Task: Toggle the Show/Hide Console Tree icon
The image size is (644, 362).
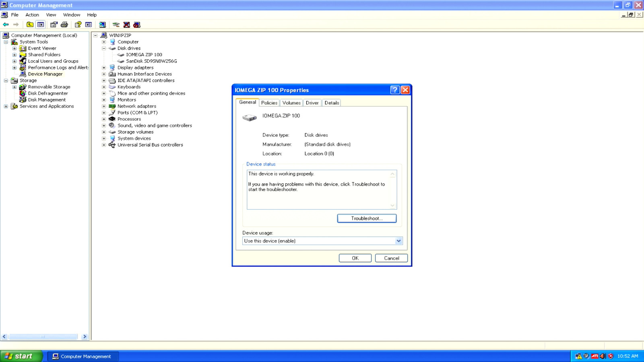Action: coord(41,25)
